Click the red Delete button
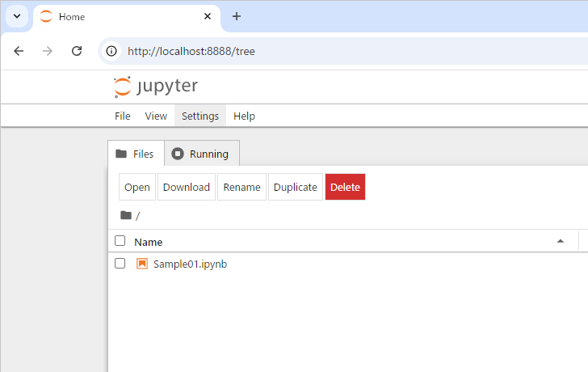 [x=345, y=187]
